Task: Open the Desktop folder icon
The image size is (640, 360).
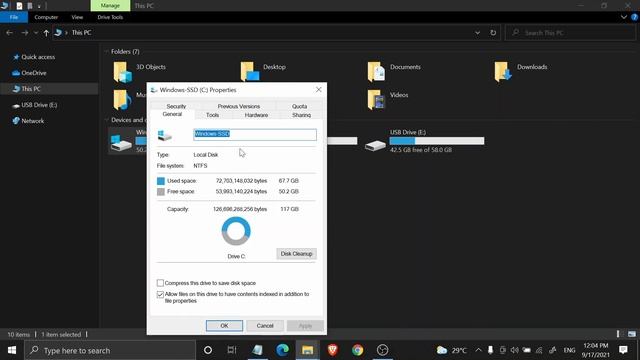Action: point(250,72)
